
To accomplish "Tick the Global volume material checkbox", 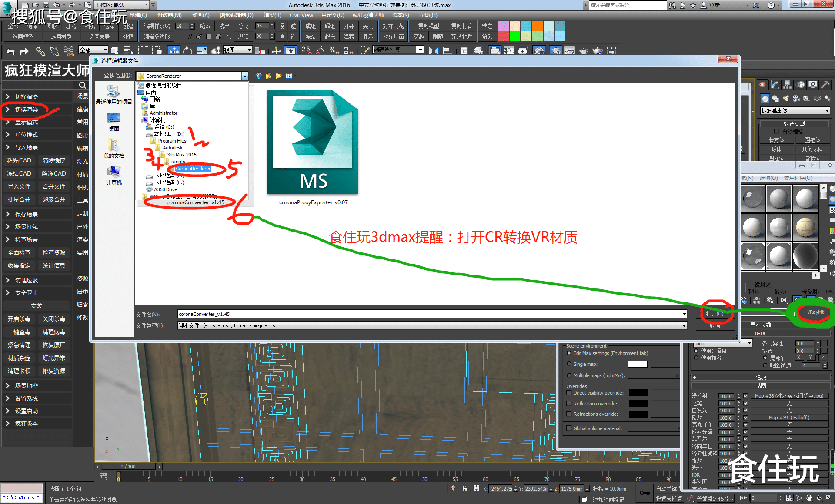I will pyautogui.click(x=569, y=428).
